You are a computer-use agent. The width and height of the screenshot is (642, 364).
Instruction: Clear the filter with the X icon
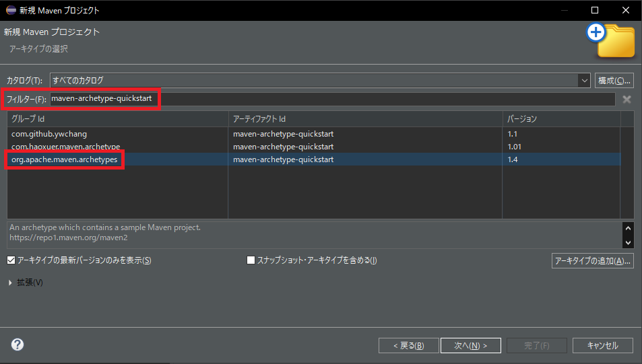point(627,100)
